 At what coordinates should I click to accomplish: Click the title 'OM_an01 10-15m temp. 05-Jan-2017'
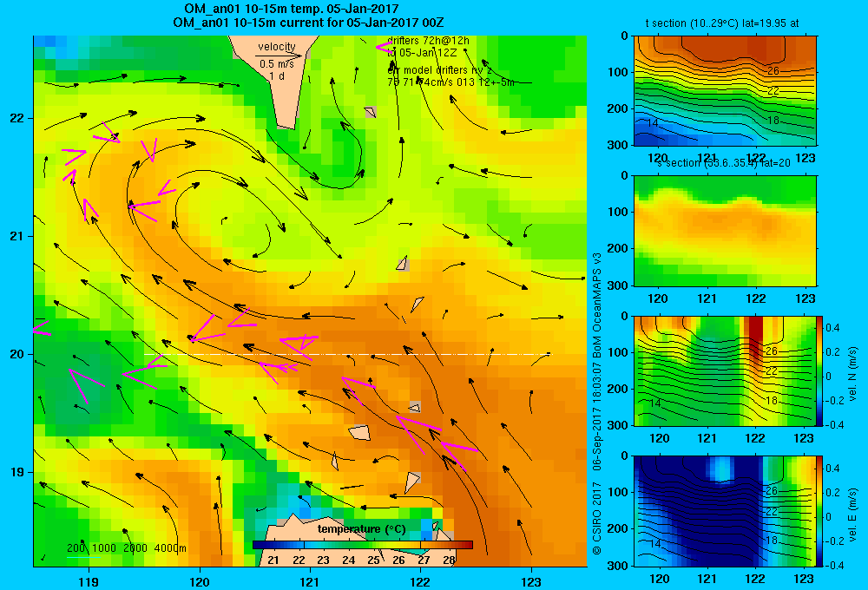click(x=291, y=9)
